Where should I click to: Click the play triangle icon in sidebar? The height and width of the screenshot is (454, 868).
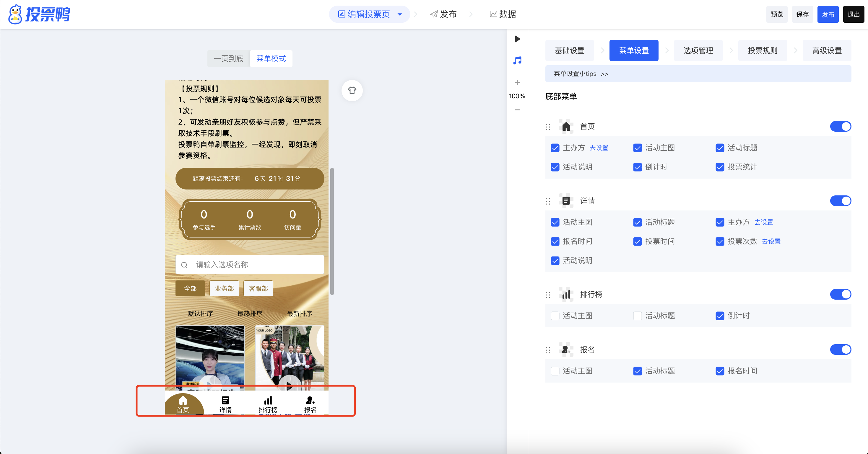click(x=517, y=39)
